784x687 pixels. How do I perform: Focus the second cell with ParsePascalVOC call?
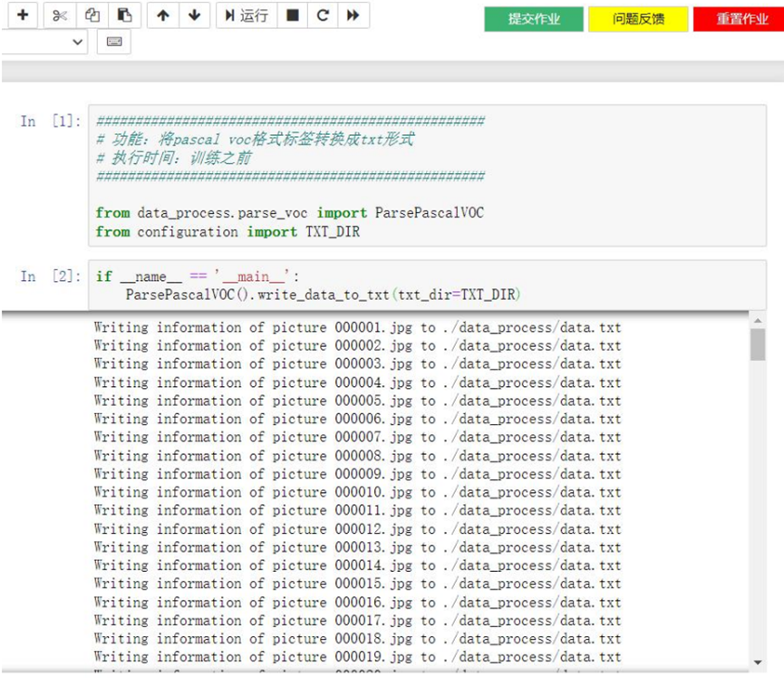[x=428, y=285]
